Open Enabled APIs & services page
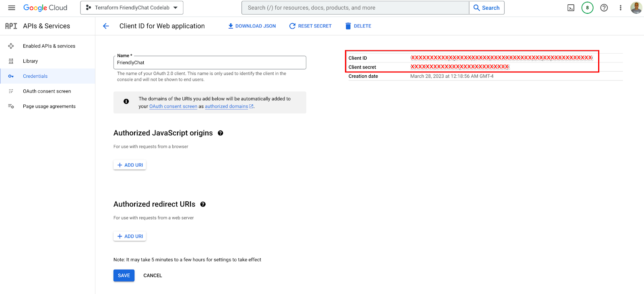644x294 pixels. [x=49, y=46]
